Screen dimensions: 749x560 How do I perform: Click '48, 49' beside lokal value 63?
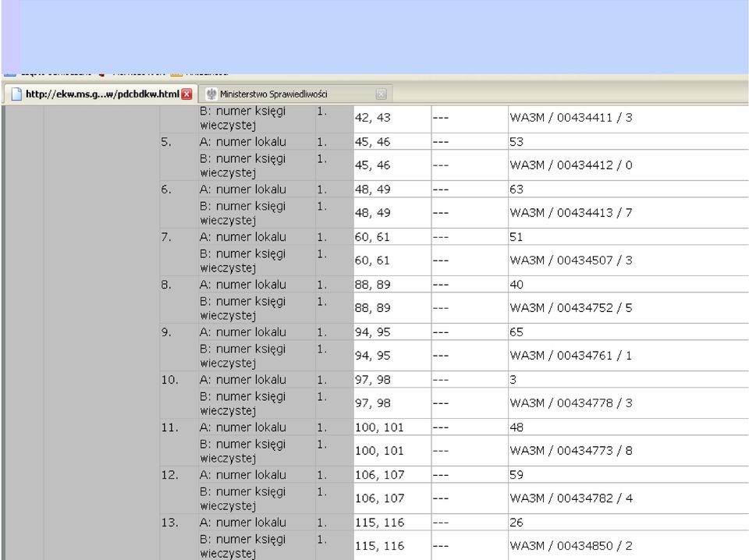pyautogui.click(x=373, y=189)
